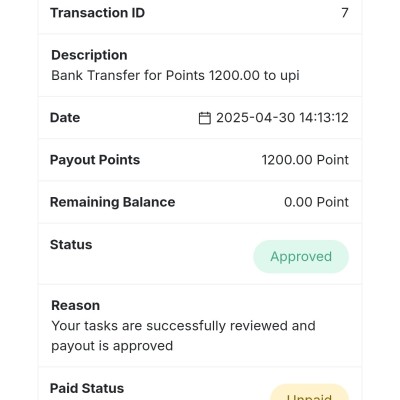Select the reason text about reviewed tasks
This screenshot has width=400, height=400.
183,336
